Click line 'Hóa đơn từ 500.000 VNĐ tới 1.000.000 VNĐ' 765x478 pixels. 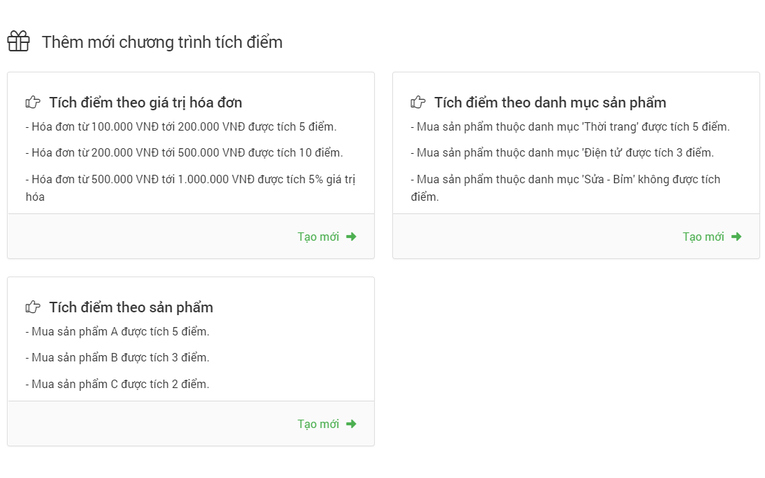pyautogui.click(x=191, y=188)
